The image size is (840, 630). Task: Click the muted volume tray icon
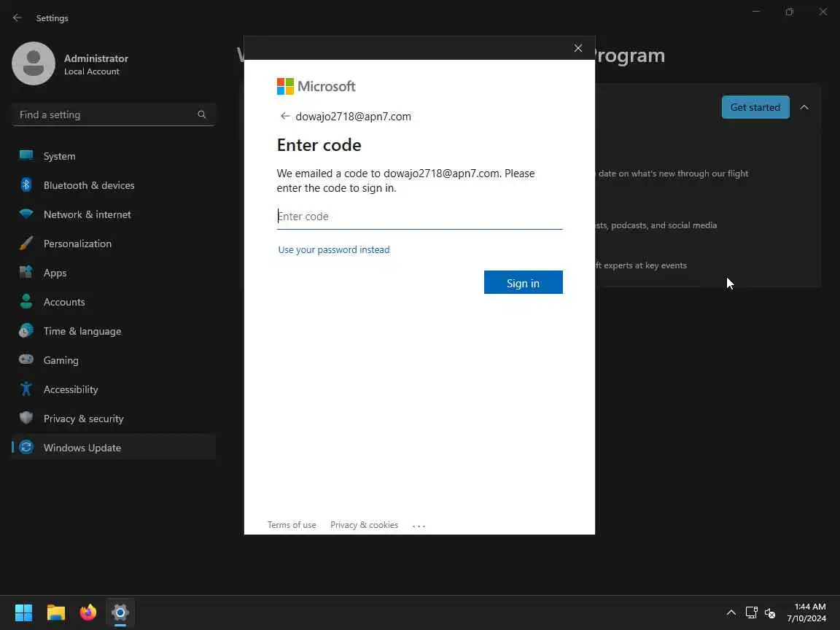[x=770, y=612]
